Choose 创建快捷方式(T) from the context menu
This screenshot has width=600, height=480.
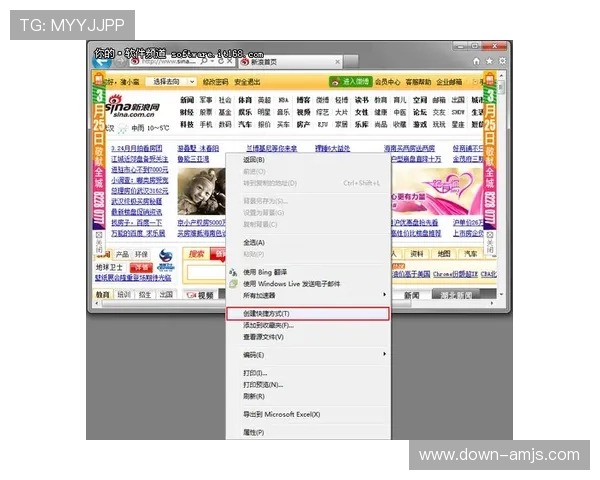point(308,314)
